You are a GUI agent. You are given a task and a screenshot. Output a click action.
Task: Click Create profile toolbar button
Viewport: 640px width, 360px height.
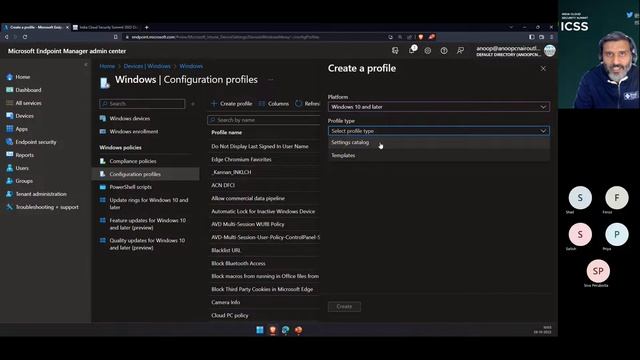pos(232,104)
